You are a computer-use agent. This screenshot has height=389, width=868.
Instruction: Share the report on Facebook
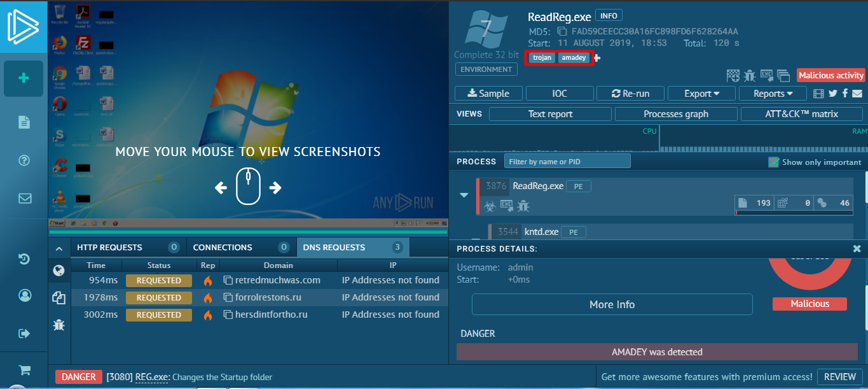point(845,94)
